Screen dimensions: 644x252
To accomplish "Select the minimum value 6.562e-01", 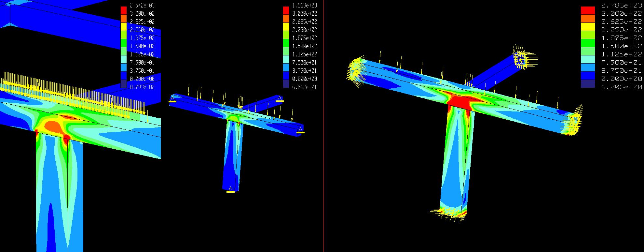I will 304,87.
